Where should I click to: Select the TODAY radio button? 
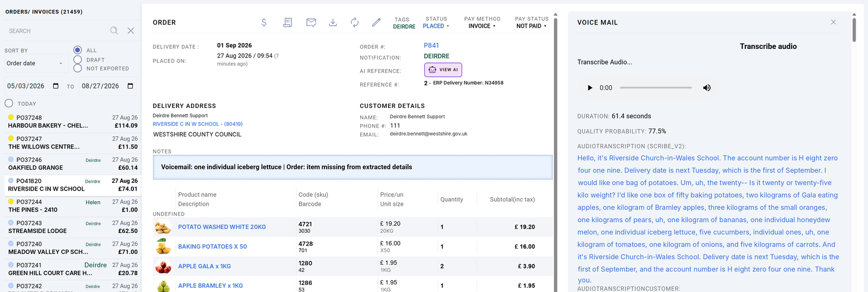point(9,103)
